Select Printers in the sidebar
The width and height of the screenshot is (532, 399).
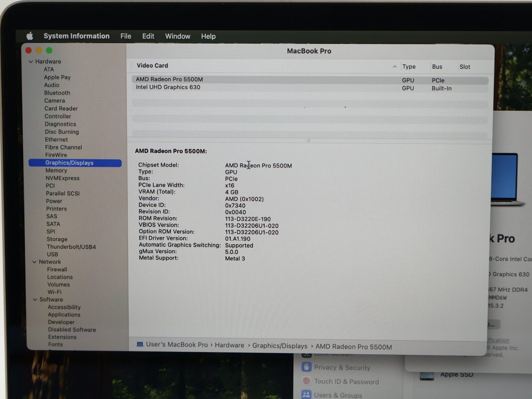coord(57,208)
